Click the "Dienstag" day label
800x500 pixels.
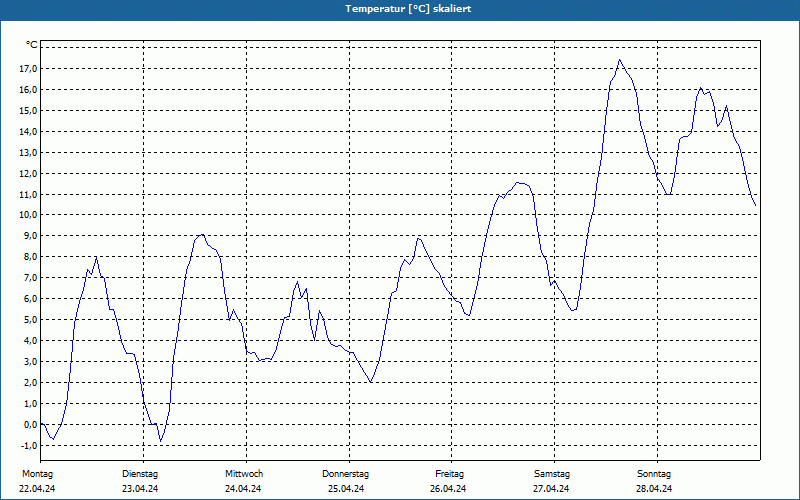tap(140, 474)
